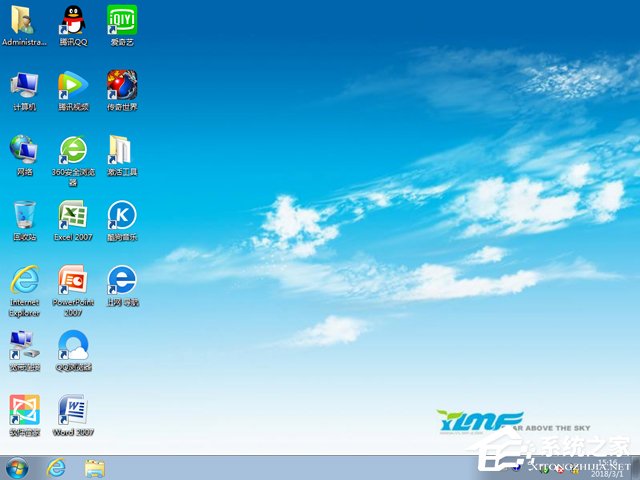Select the QQ Browser cloud icon
640x480 pixels.
(73, 346)
